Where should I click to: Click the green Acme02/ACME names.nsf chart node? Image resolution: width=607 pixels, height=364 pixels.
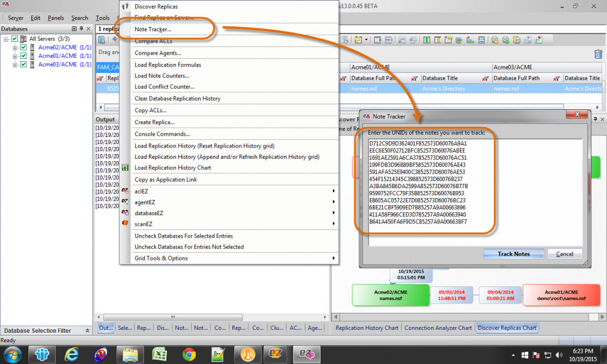click(390, 295)
